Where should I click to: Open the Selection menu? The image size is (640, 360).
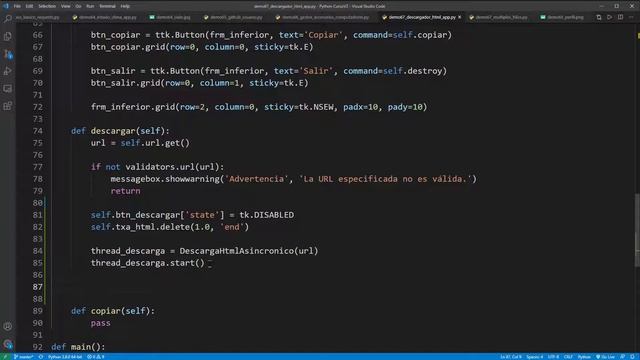click(47, 6)
